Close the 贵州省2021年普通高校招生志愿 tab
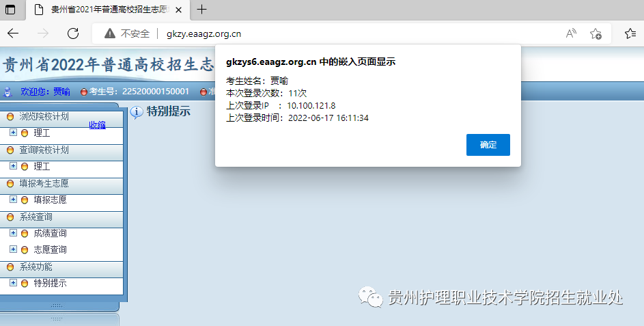 coord(179,10)
